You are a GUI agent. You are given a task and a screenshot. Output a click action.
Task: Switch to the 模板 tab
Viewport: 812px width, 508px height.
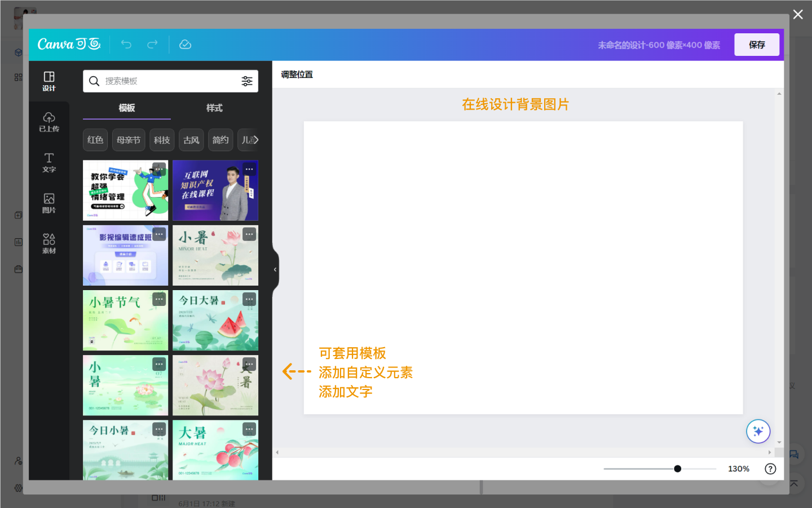(127, 108)
